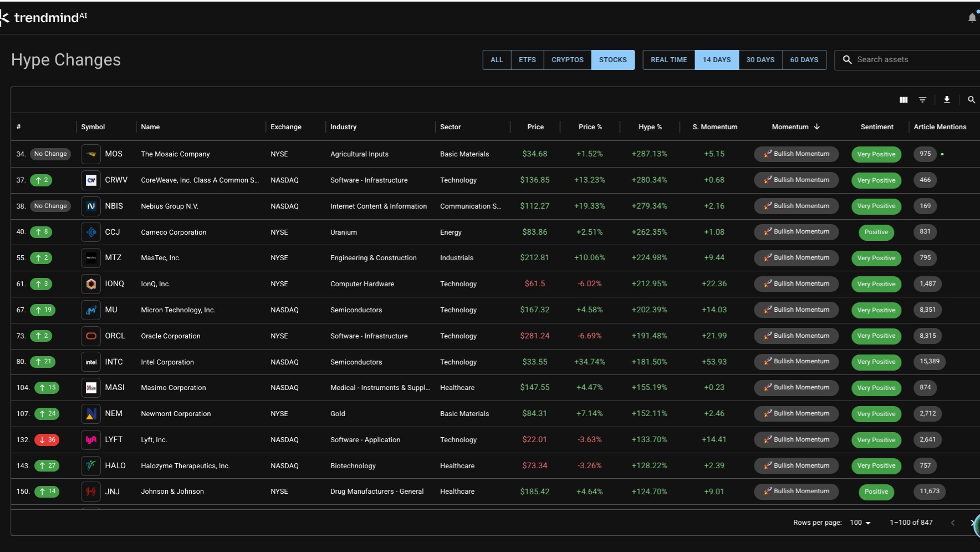Open the rows per page dropdown

point(860,523)
